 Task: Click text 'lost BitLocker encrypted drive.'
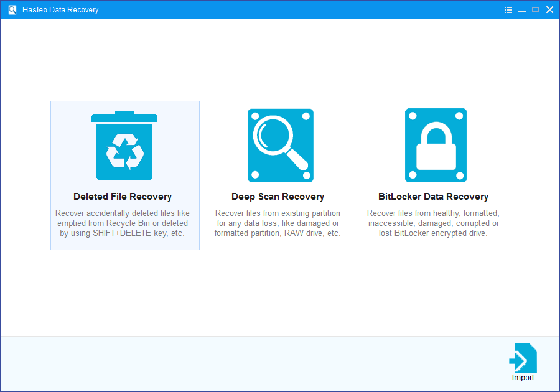(x=433, y=233)
